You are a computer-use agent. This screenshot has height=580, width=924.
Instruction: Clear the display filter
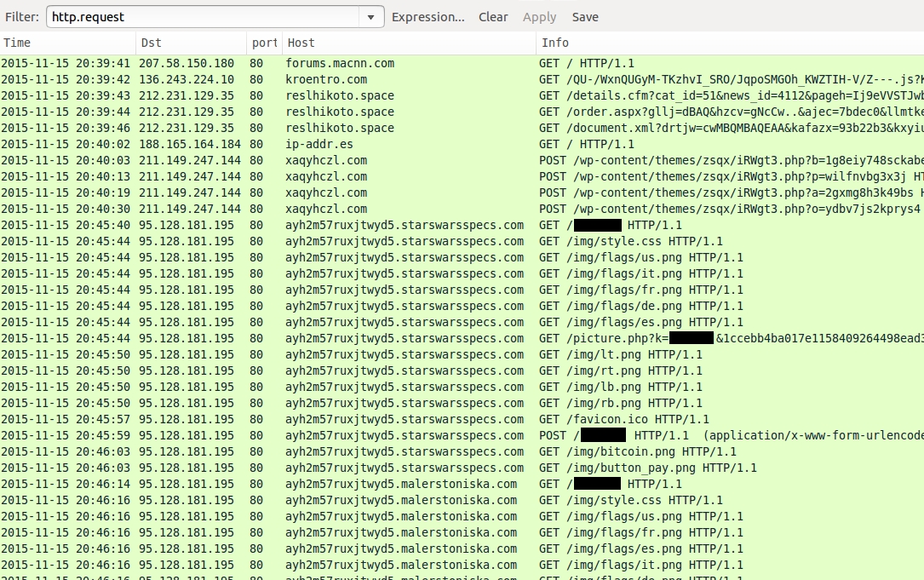pos(493,17)
